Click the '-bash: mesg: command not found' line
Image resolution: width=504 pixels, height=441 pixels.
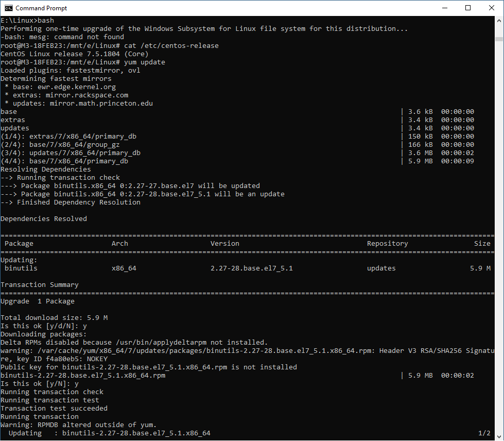pos(62,37)
